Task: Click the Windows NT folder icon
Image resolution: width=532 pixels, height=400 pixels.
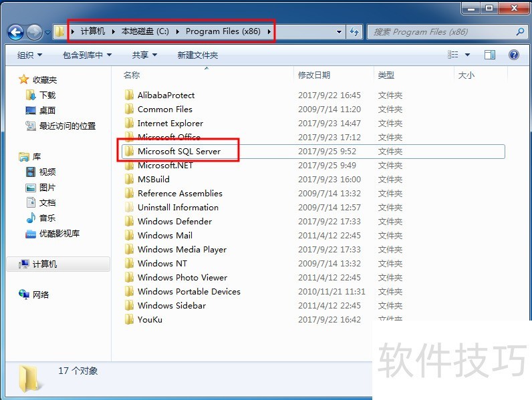Action: pos(129,263)
